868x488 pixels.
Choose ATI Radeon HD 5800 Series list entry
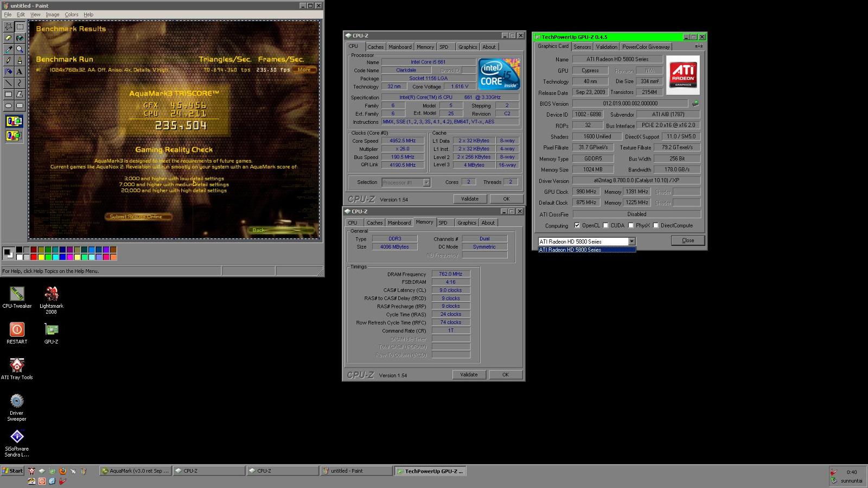click(586, 250)
